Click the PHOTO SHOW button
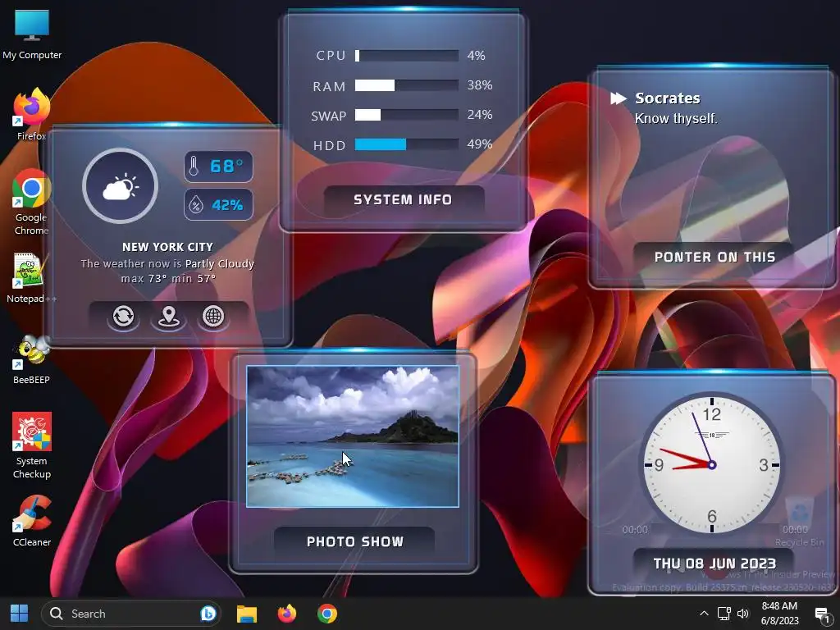The height and width of the screenshot is (630, 840). click(354, 541)
